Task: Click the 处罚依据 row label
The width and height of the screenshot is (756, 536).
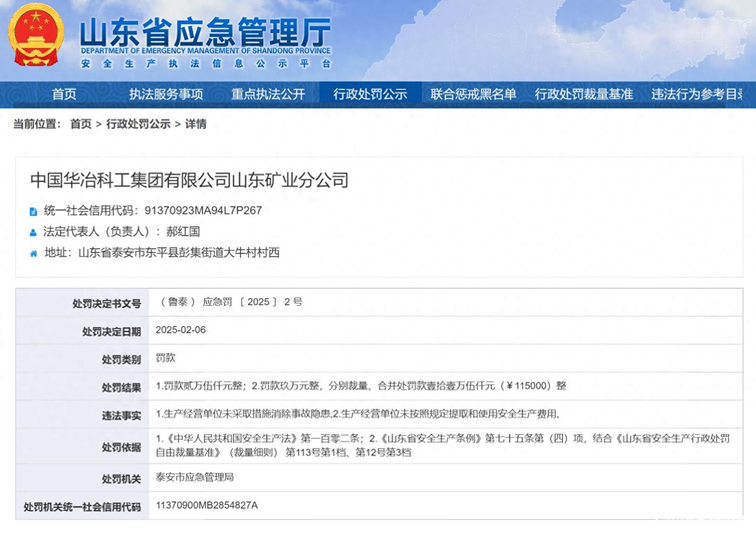Action: [x=121, y=447]
